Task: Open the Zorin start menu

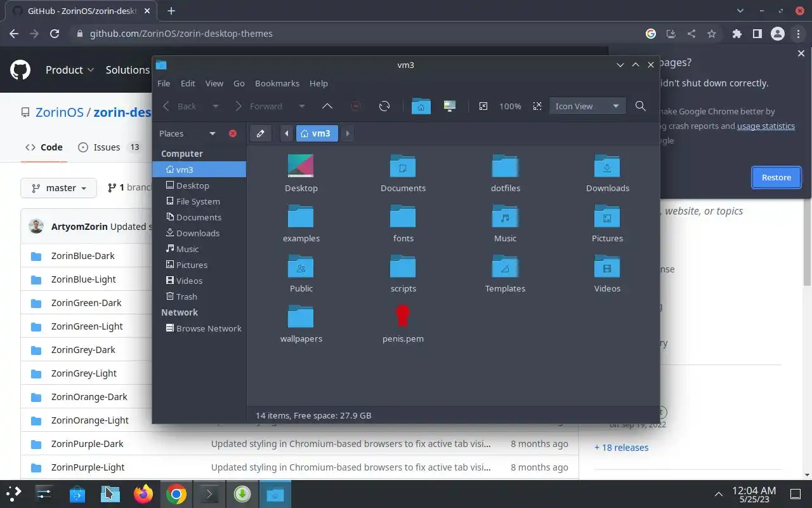Action: (x=14, y=494)
